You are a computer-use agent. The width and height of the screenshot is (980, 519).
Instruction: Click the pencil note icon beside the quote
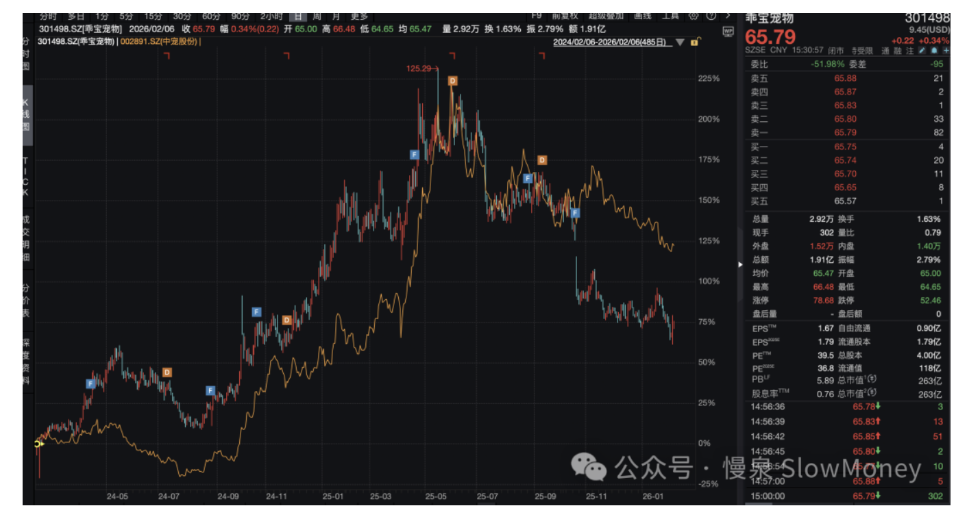(922, 51)
